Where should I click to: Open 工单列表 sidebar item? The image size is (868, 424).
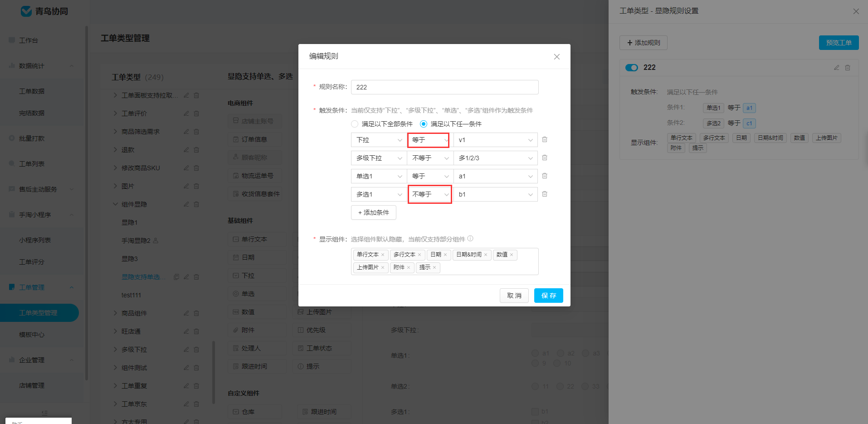pos(32,164)
